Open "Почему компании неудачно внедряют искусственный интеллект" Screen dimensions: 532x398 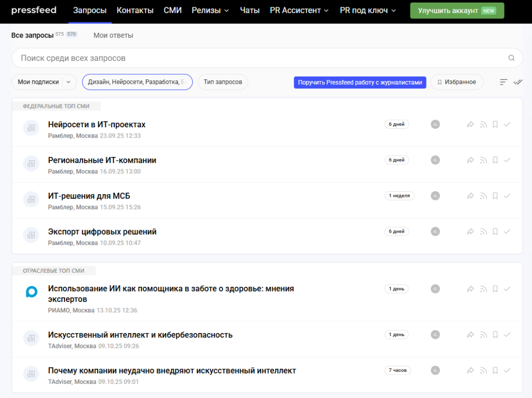point(172,370)
